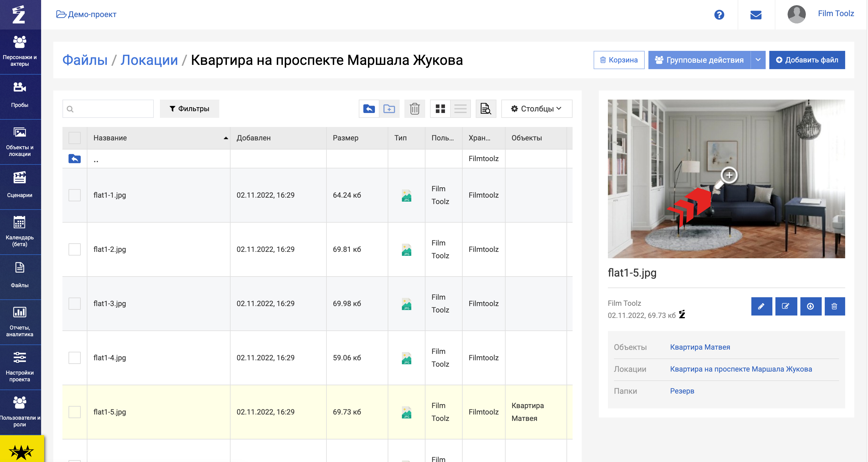Click the JPG type icon of flat1-1.jpg
The height and width of the screenshot is (462, 868).
point(406,196)
